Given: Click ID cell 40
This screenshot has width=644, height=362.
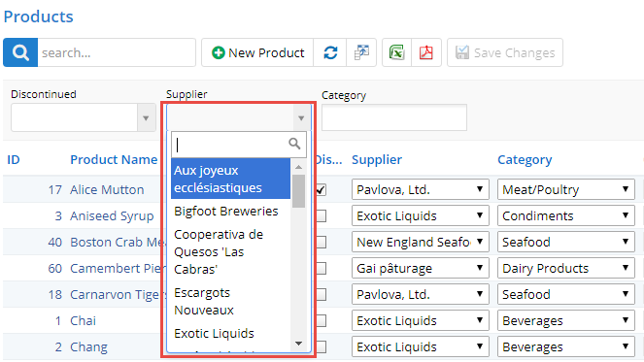Looking at the screenshot, I should pos(55,243).
